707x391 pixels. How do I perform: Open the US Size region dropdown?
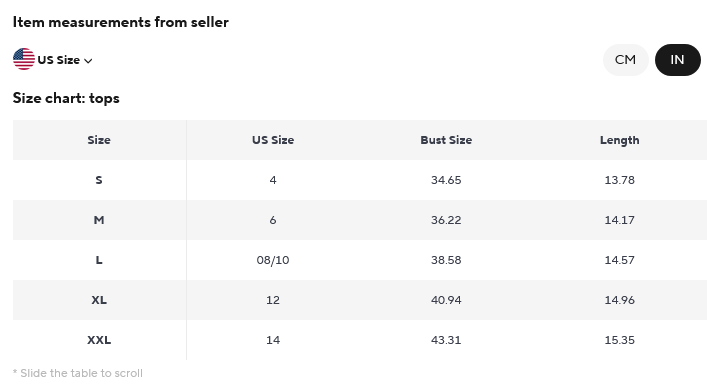click(x=53, y=60)
